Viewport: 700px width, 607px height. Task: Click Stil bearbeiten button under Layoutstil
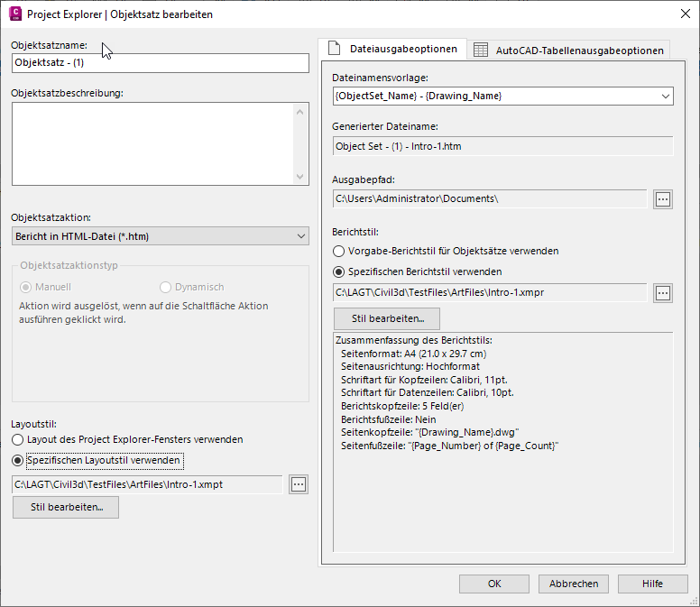(x=66, y=507)
